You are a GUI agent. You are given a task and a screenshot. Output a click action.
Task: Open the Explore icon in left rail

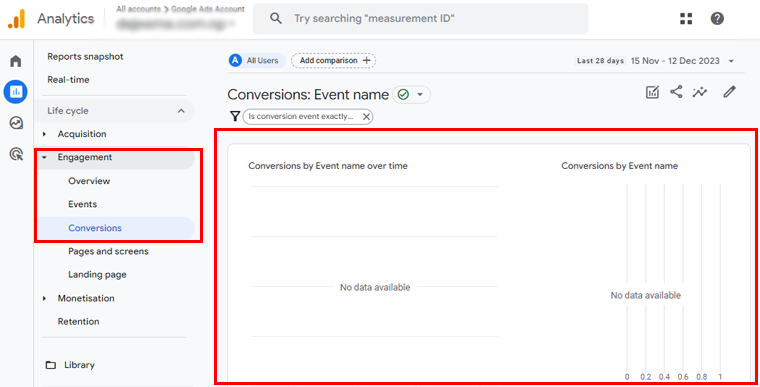pyautogui.click(x=16, y=123)
